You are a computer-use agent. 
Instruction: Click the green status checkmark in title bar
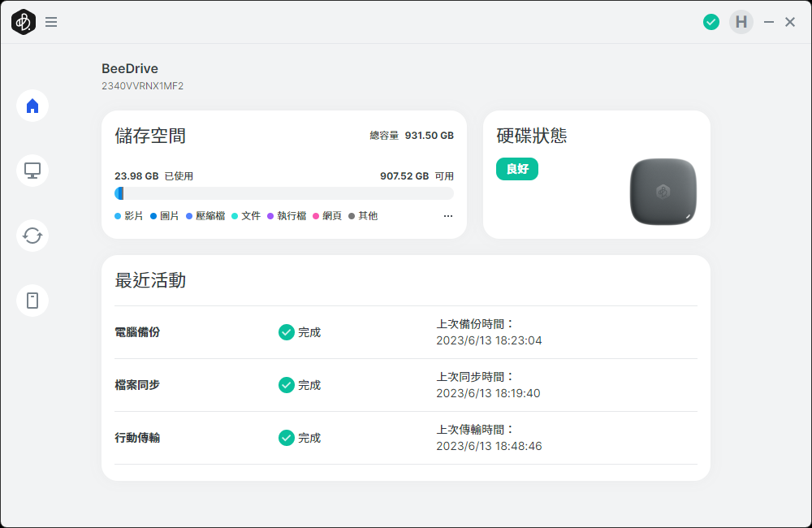point(711,22)
